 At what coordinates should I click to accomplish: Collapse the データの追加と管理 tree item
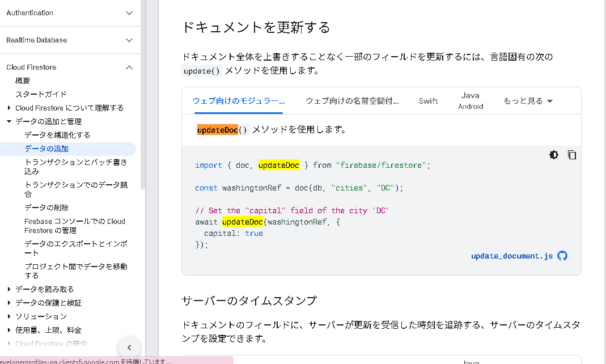click(9, 121)
